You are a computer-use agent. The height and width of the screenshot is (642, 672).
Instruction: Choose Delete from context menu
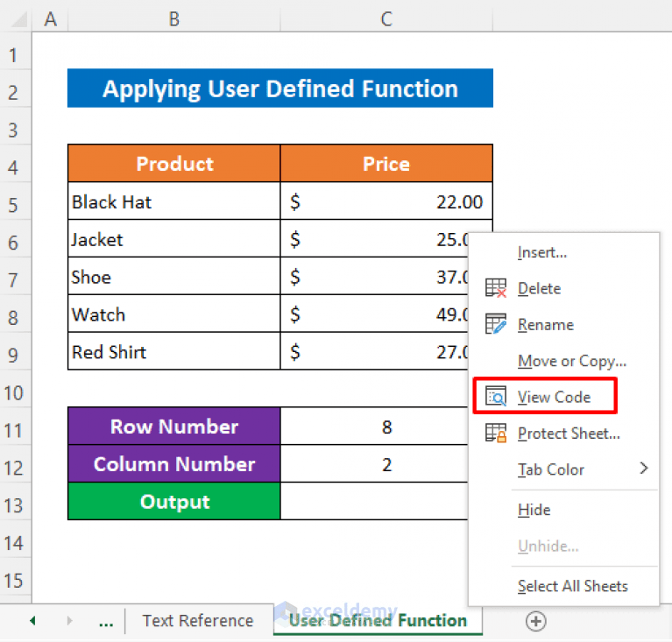(x=563, y=288)
